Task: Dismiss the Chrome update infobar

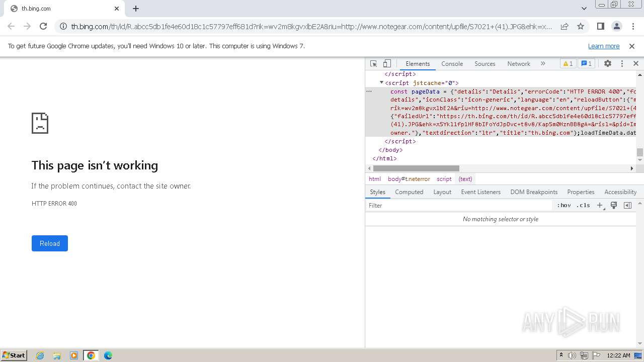Action: coord(632,46)
